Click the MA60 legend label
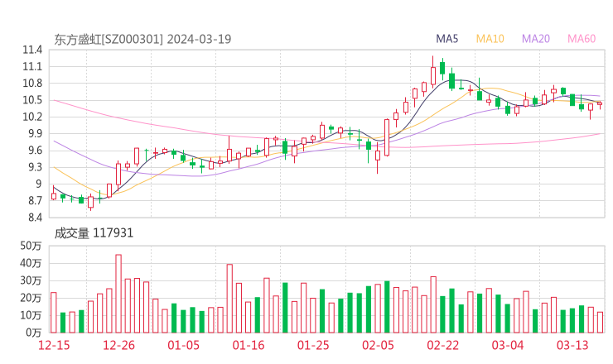The width and height of the screenshot is (613, 364). [582, 39]
